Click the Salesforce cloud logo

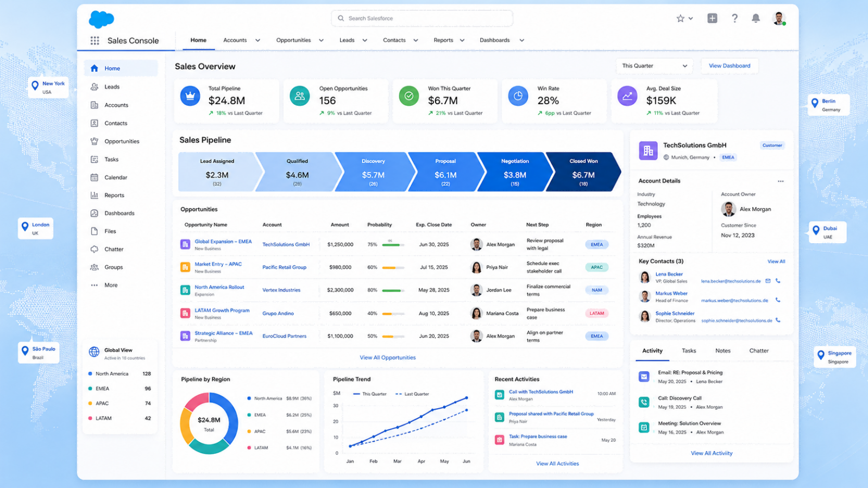click(101, 19)
